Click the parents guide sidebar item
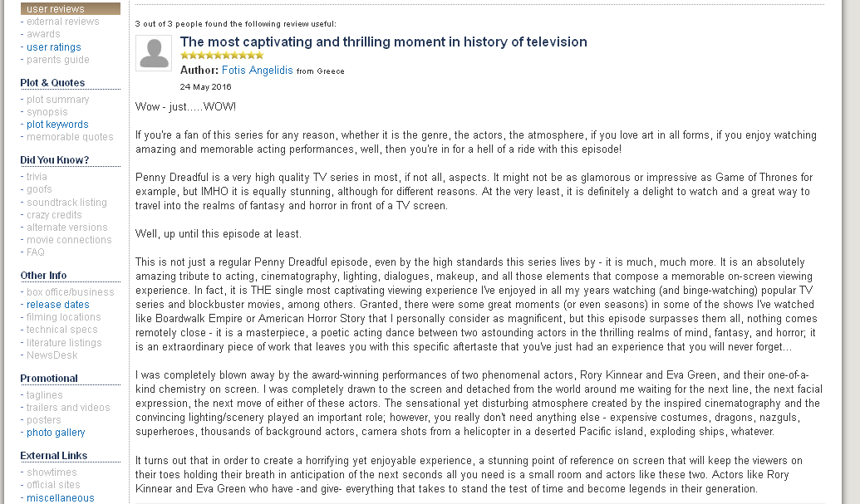Viewport: 860px width, 504px height. coord(58,60)
